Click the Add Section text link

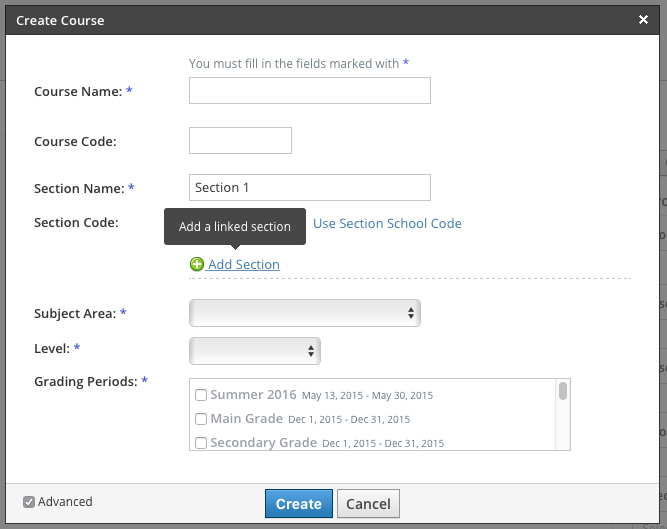(244, 265)
